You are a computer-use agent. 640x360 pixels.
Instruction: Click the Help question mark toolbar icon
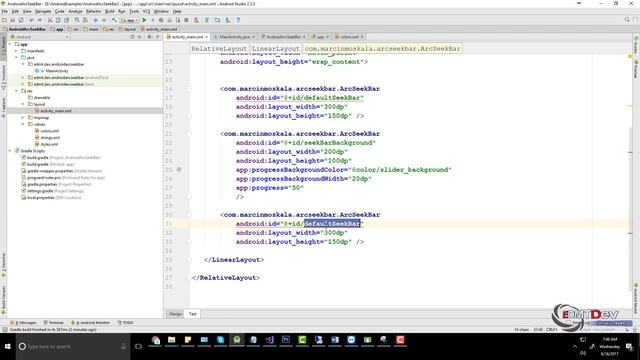pyautogui.click(x=238, y=20)
